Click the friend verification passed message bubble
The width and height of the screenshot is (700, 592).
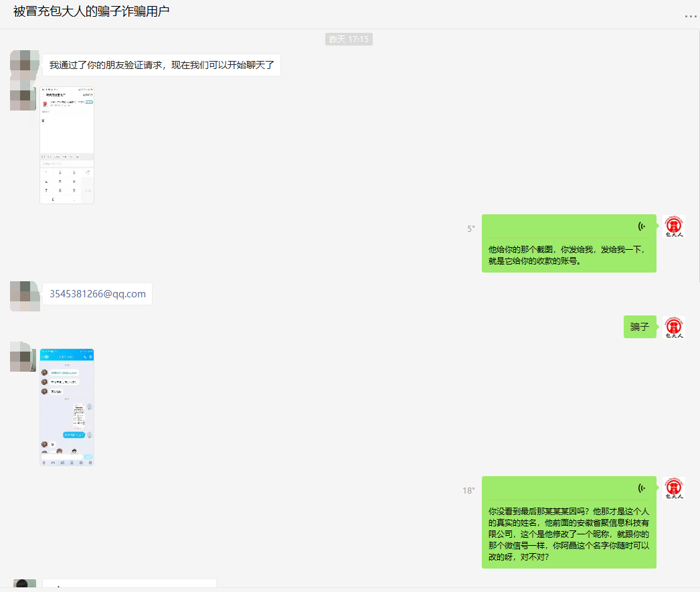tap(161, 66)
